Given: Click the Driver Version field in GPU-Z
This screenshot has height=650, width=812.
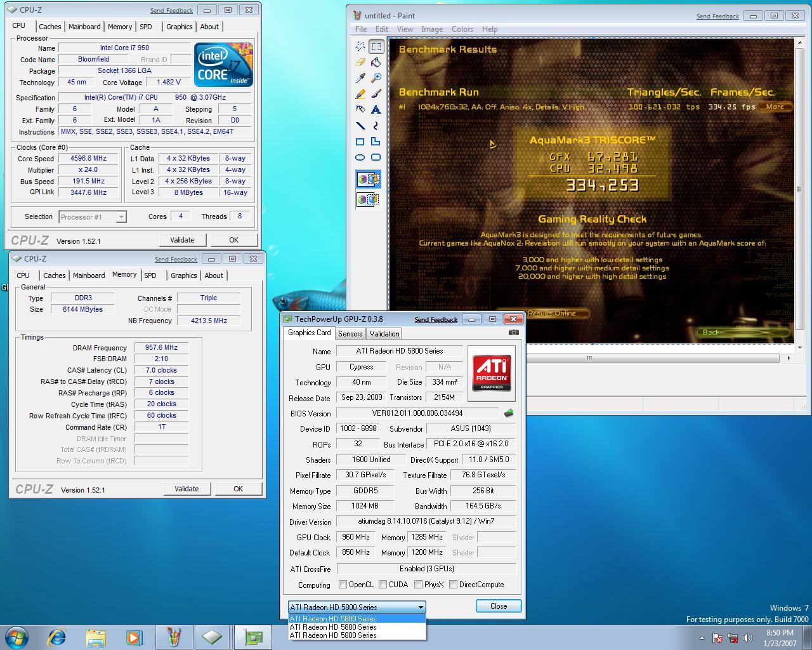Looking at the screenshot, I should tap(426, 522).
